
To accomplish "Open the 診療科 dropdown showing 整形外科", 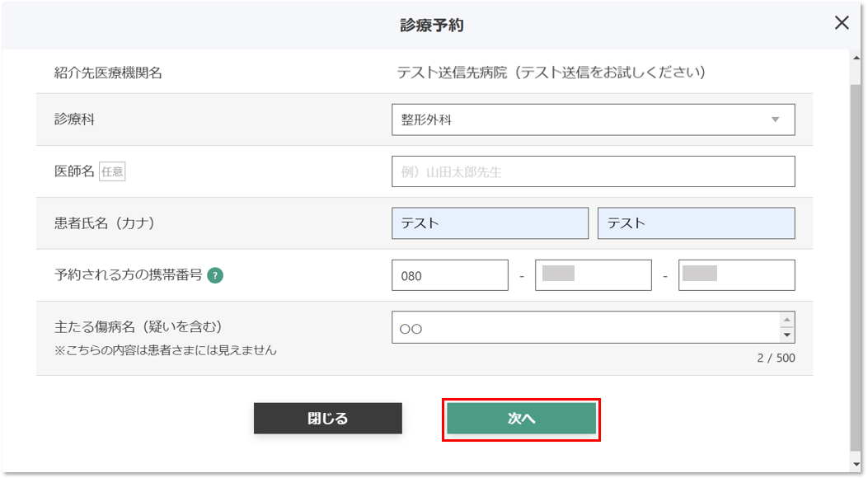I will pos(593,119).
